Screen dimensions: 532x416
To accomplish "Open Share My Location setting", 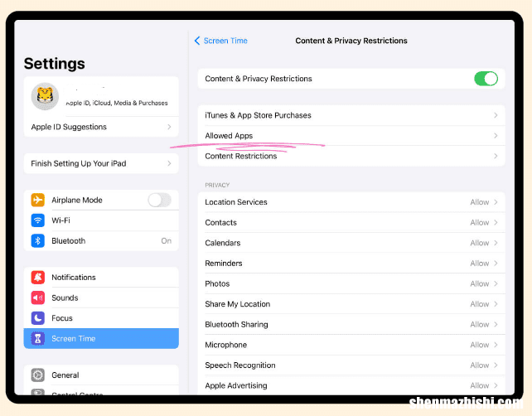I will tap(351, 304).
